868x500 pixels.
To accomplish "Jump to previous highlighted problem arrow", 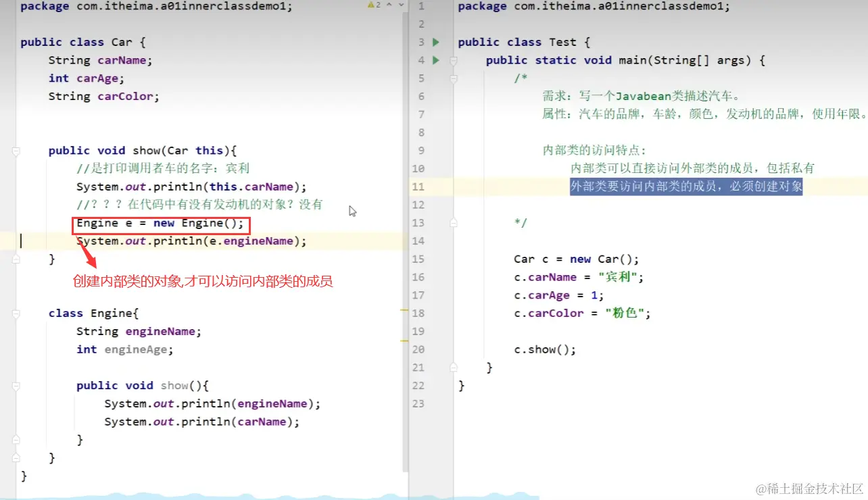I will point(389,5).
